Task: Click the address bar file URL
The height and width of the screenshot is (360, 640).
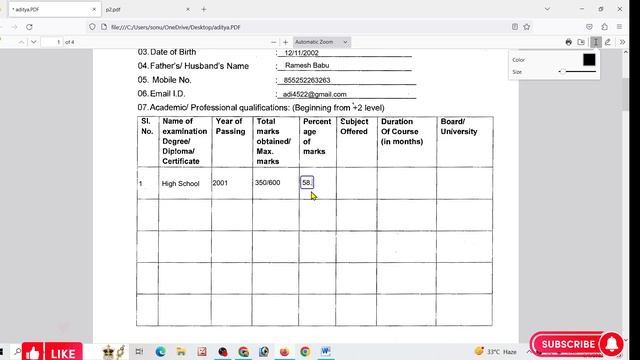Action: (176, 27)
